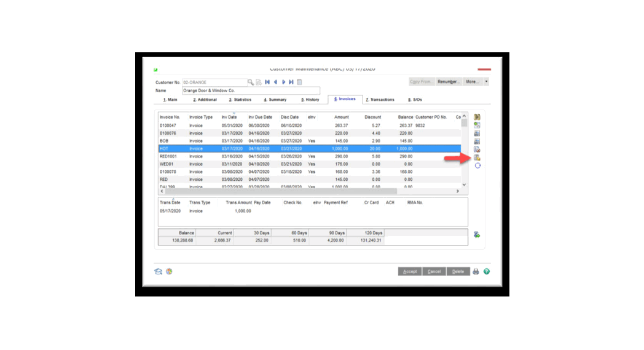644x350 pixels.
Task: Click the 4,200.00 value under 90 Days
Action: [336, 240]
